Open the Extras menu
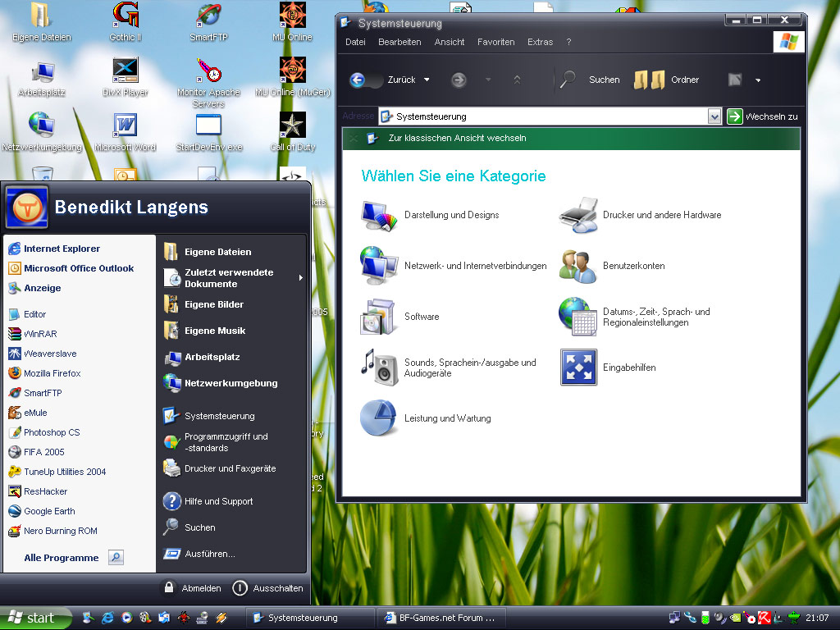The height and width of the screenshot is (630, 840). [540, 42]
